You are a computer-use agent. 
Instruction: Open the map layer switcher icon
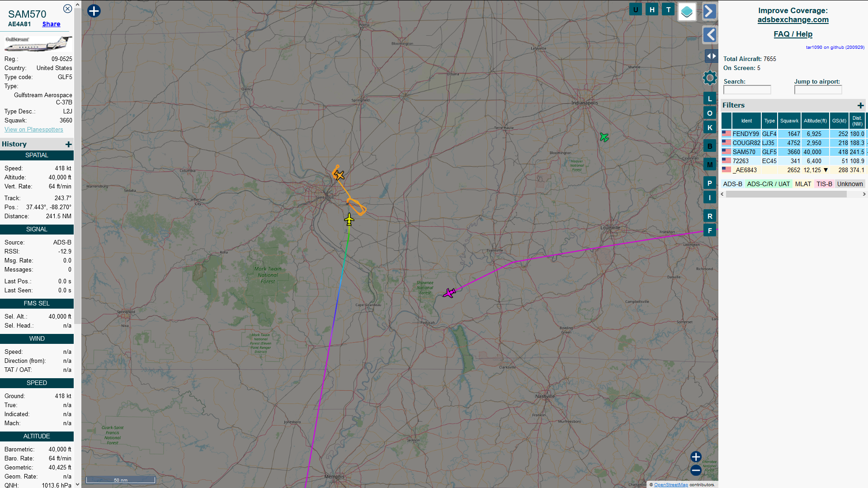pos(687,12)
